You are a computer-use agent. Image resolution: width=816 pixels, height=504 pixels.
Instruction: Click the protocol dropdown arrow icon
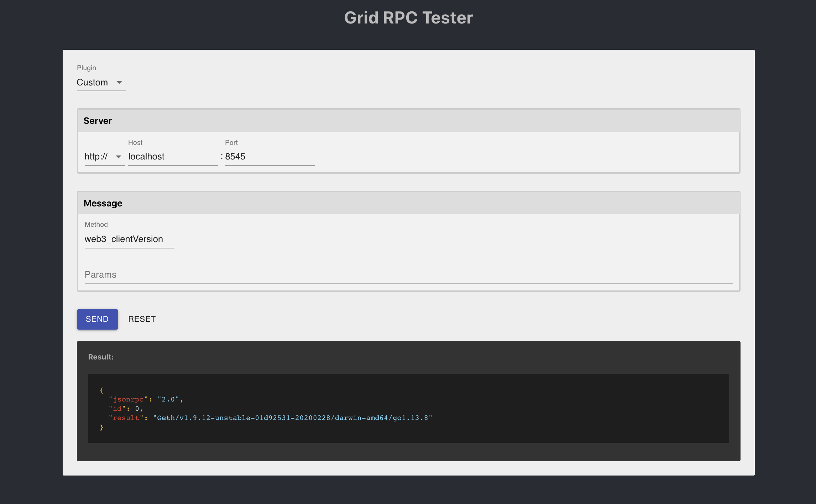[x=119, y=157]
